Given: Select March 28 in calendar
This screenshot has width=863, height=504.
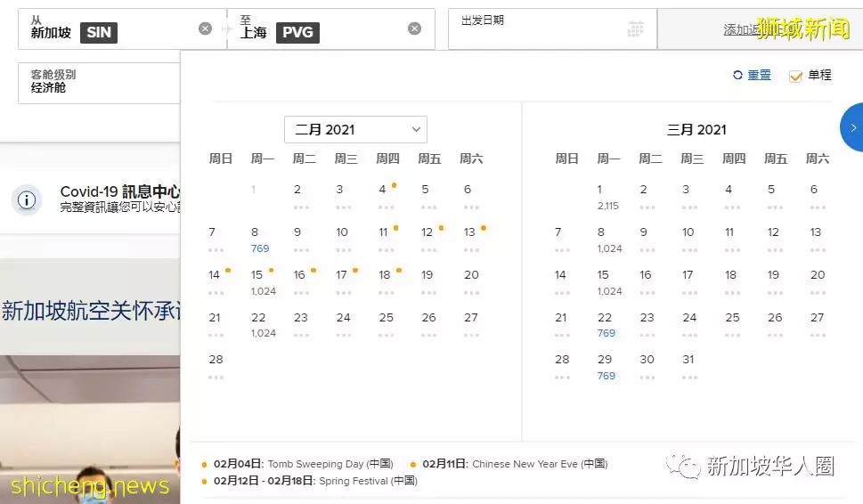Looking at the screenshot, I should pyautogui.click(x=562, y=367).
